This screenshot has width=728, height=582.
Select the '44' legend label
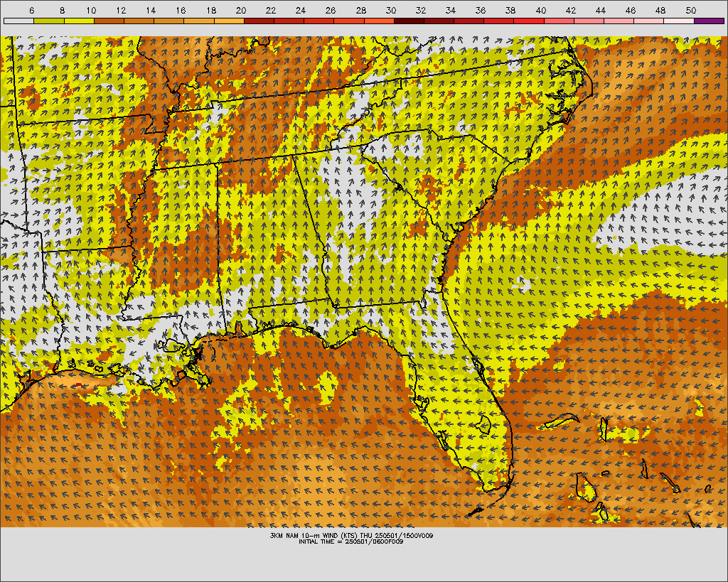(x=601, y=10)
